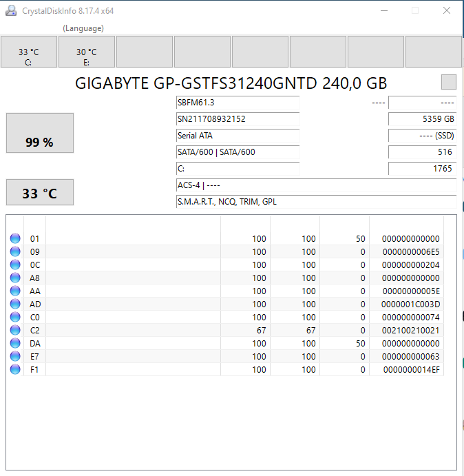Select attribute ID C0 in the table
Viewport: 464px width, 476px height.
click(x=35, y=318)
